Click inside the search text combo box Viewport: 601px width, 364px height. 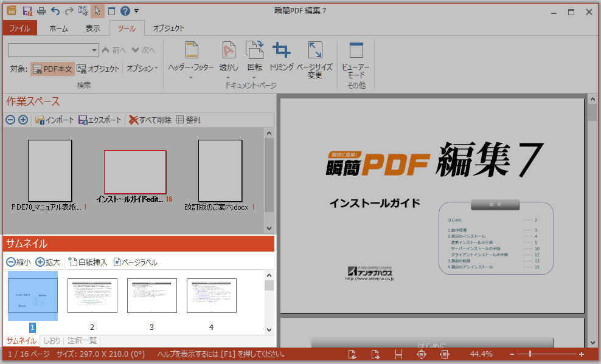[x=49, y=50]
